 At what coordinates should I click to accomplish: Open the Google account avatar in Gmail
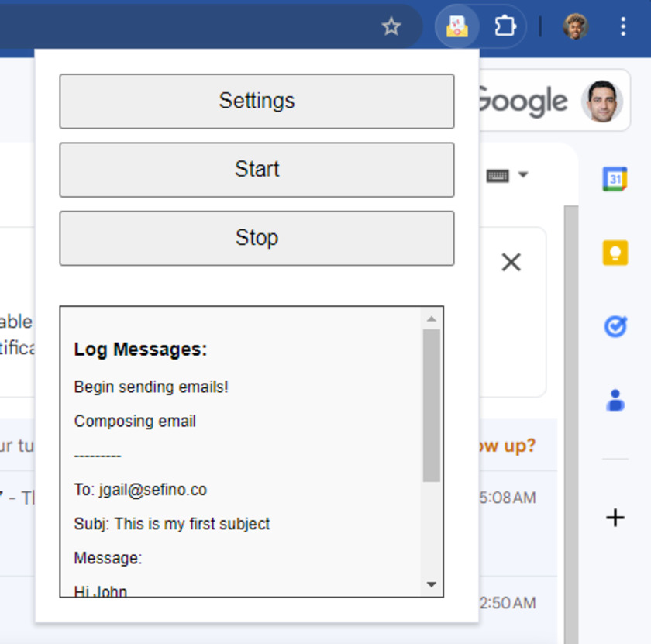[601, 102]
